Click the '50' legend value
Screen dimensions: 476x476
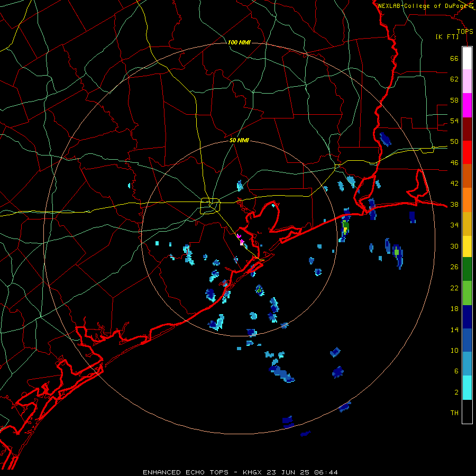(454, 142)
